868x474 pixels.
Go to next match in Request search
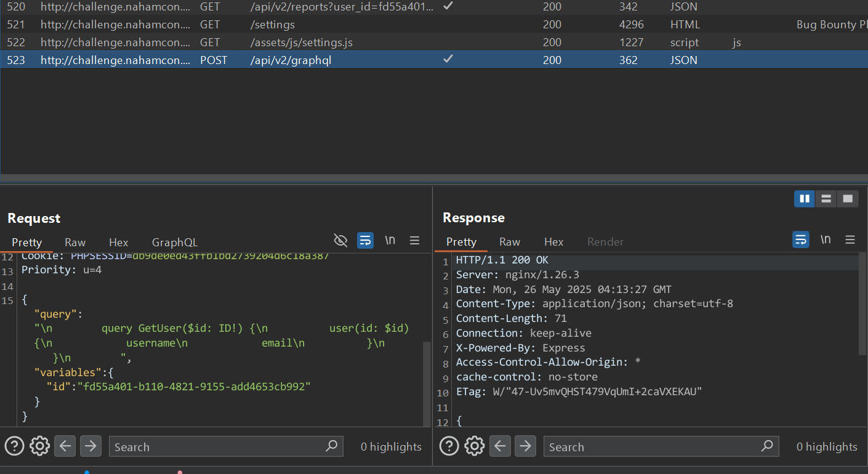(90, 446)
